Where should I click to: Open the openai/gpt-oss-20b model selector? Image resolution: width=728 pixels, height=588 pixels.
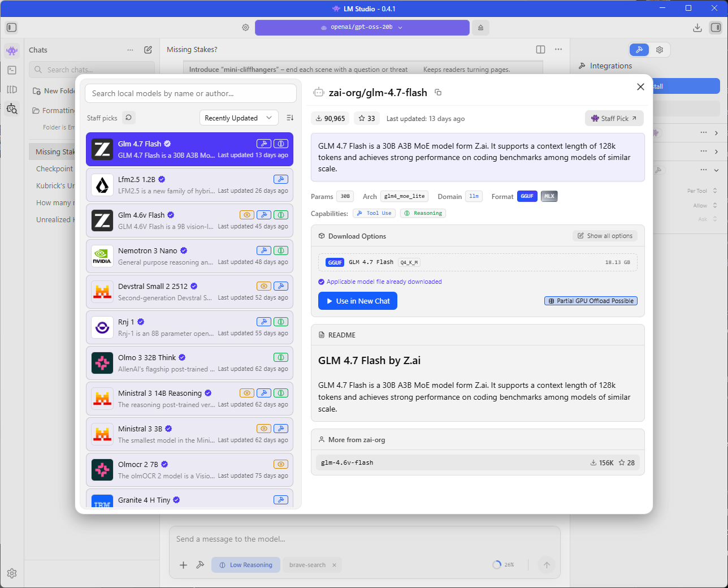point(362,28)
